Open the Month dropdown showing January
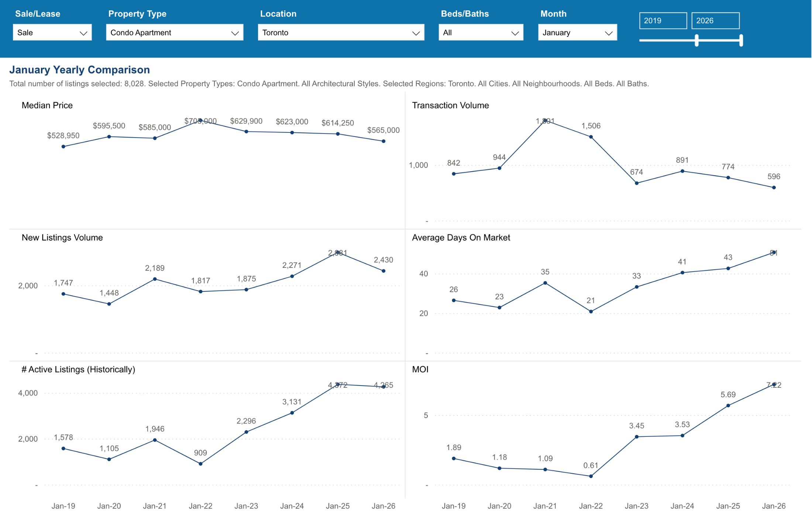The height and width of the screenshot is (525, 812). pyautogui.click(x=577, y=32)
